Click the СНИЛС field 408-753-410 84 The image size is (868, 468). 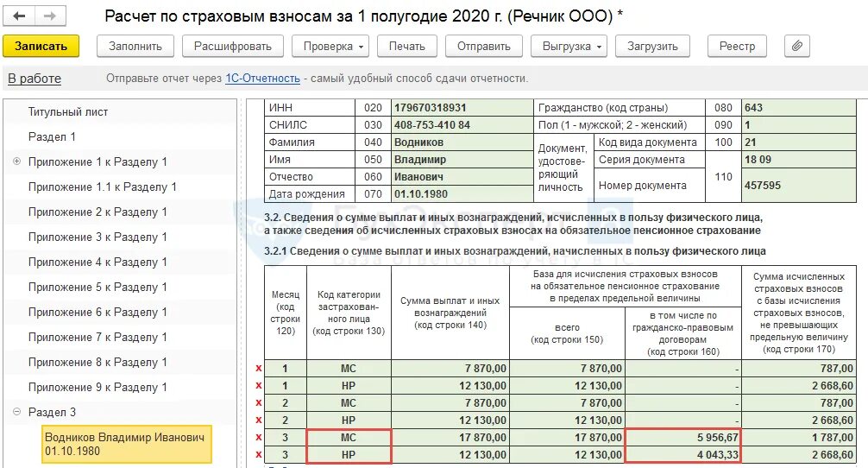tap(462, 124)
